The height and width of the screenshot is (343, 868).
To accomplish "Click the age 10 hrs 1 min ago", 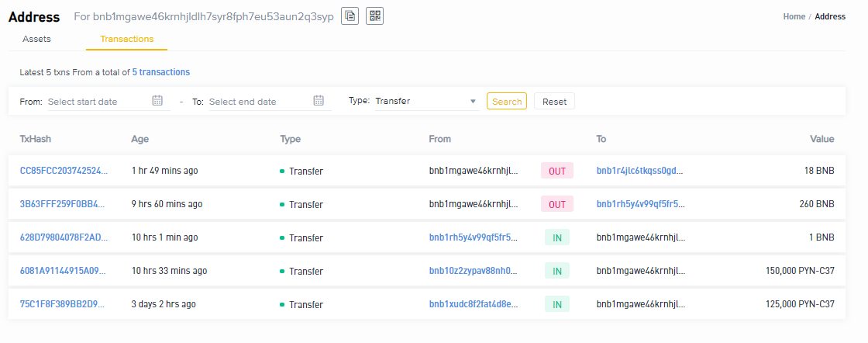I will [x=164, y=237].
